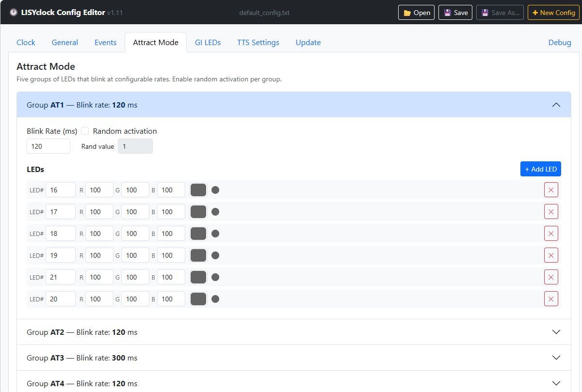Switch to the GI LEDs tab
Screen dimensions: 582x392
click(208, 42)
